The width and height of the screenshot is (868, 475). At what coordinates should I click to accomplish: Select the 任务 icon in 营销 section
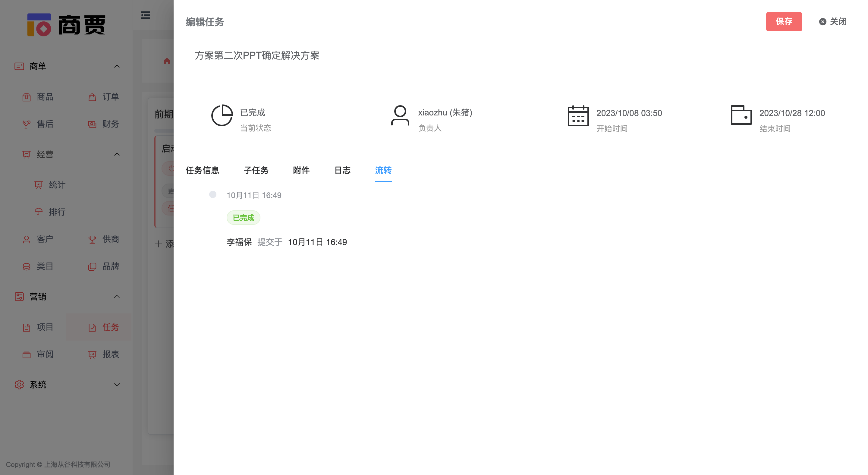point(92,327)
